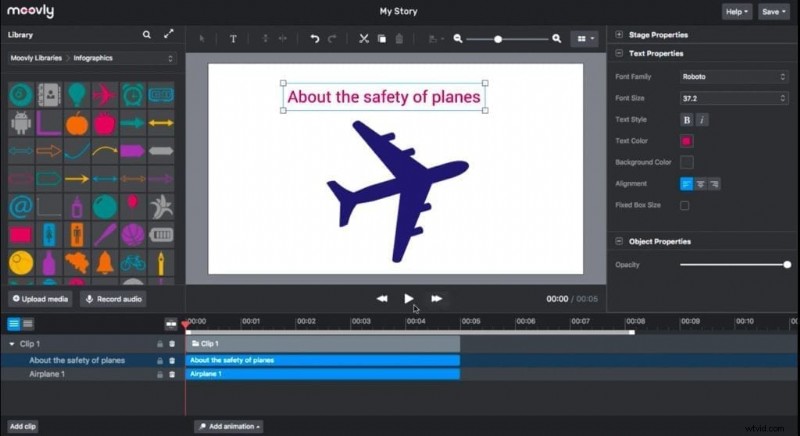
Task: Open the Help menu
Action: point(737,12)
